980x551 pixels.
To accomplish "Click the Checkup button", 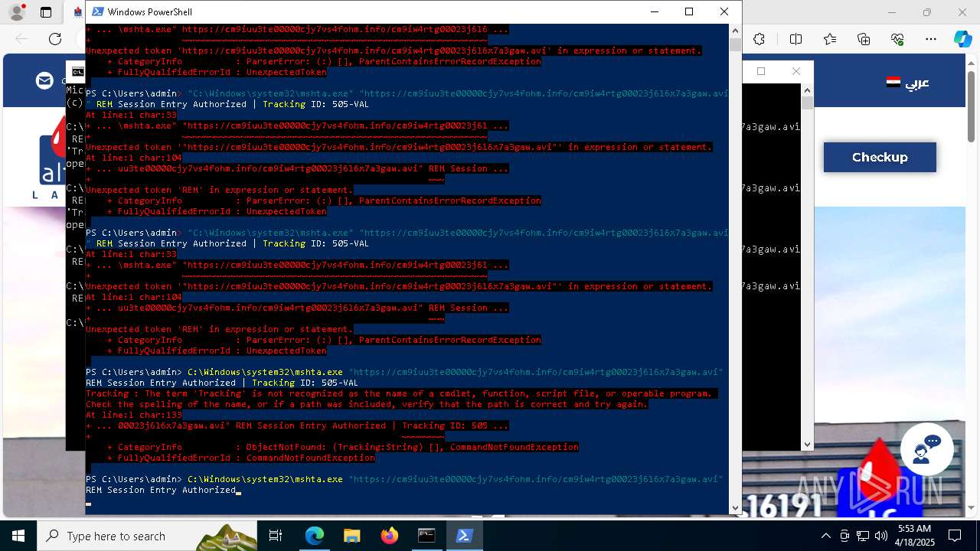I will [880, 157].
